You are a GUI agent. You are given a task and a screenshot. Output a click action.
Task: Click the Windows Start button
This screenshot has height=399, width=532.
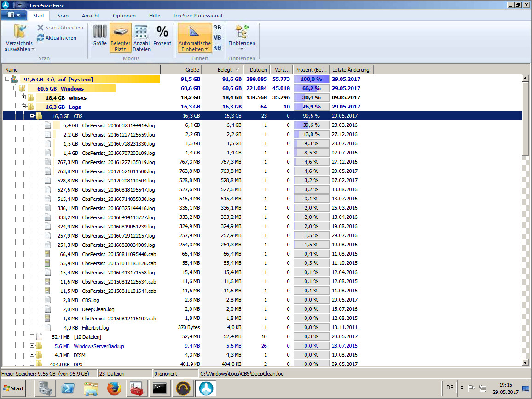[13, 388]
